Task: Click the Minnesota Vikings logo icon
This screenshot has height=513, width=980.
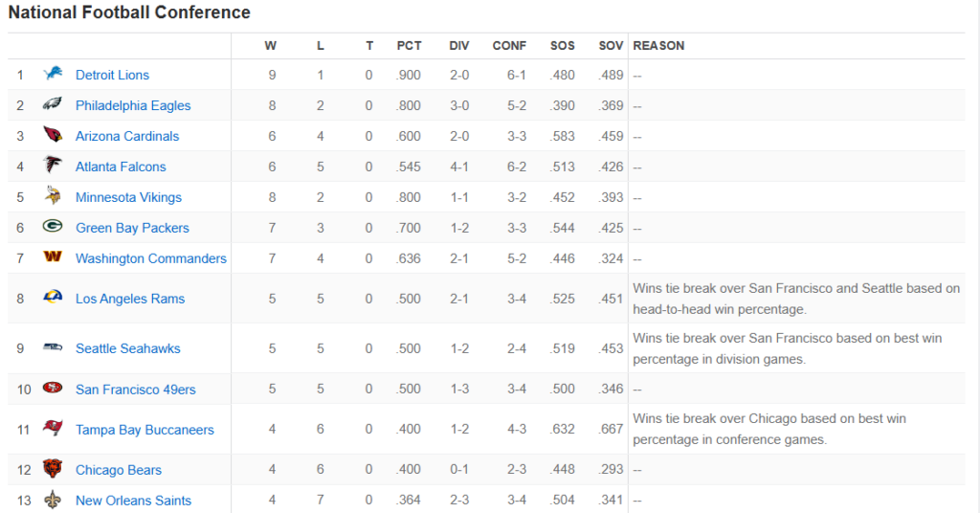Action: (x=53, y=195)
